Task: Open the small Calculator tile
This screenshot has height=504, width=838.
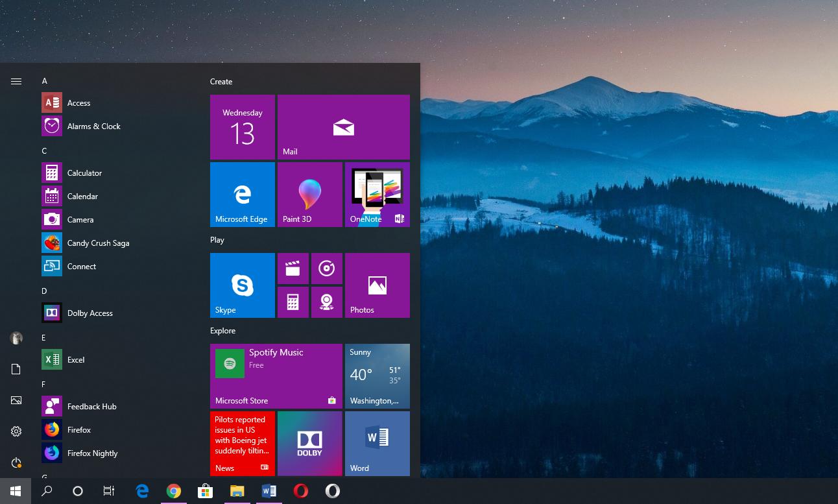Action: click(293, 302)
